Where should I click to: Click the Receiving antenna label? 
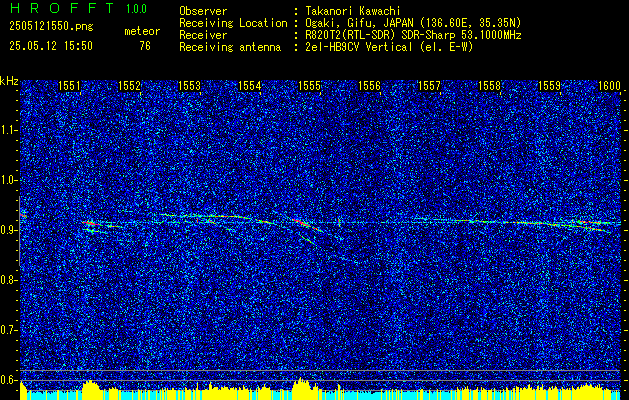pyautogui.click(x=230, y=47)
